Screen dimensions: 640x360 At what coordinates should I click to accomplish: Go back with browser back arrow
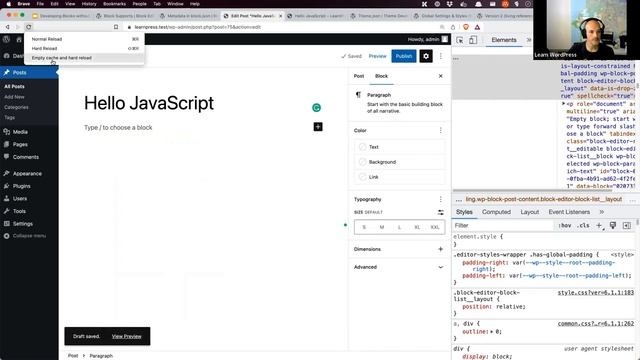pyautogui.click(x=7, y=27)
